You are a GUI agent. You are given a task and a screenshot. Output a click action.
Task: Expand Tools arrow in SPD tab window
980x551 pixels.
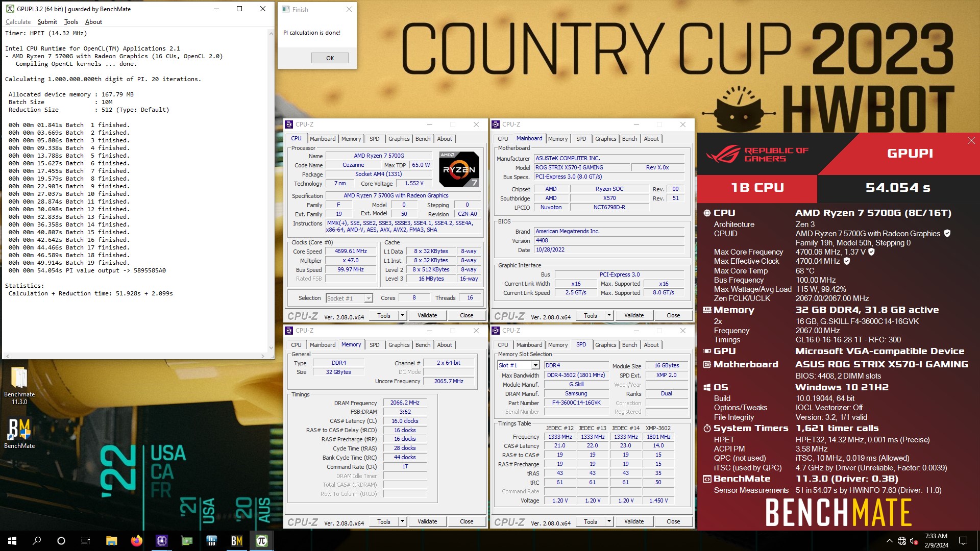point(609,521)
